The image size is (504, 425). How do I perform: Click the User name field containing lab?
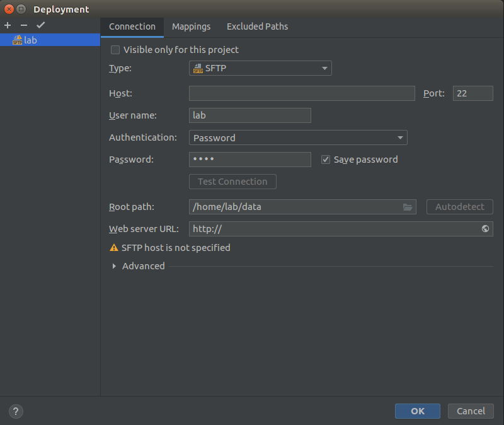pyautogui.click(x=249, y=115)
